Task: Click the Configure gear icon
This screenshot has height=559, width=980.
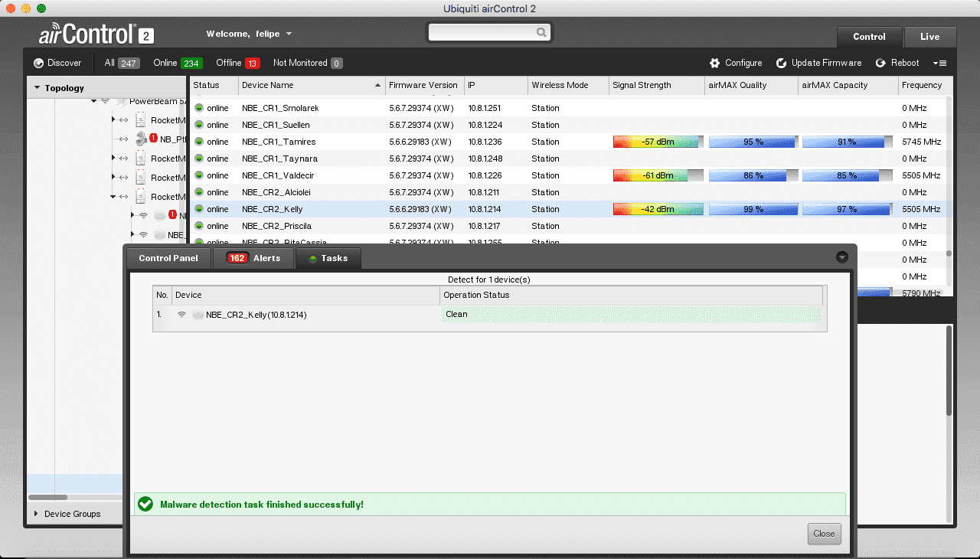Action: click(x=715, y=63)
